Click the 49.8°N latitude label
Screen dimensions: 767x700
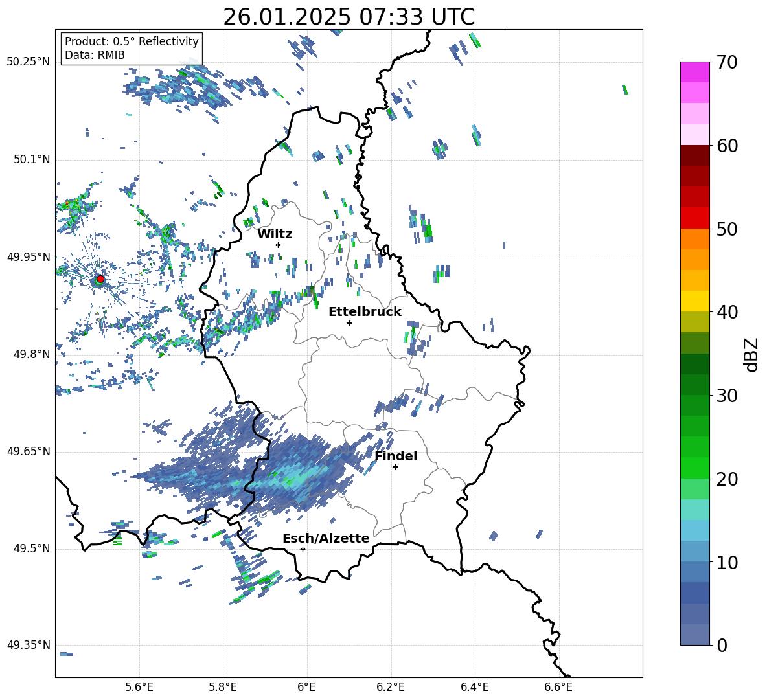point(32,354)
